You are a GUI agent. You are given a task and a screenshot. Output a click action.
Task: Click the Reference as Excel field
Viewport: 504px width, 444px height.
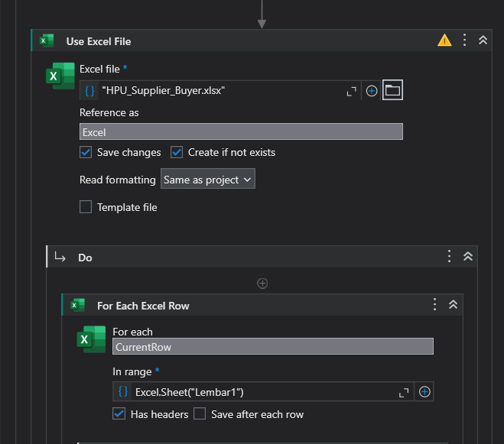click(x=241, y=131)
